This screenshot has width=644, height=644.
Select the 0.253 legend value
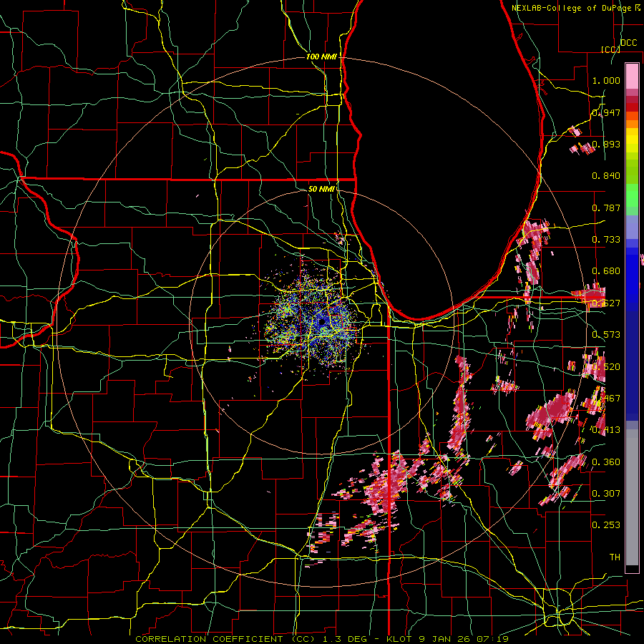606,525
